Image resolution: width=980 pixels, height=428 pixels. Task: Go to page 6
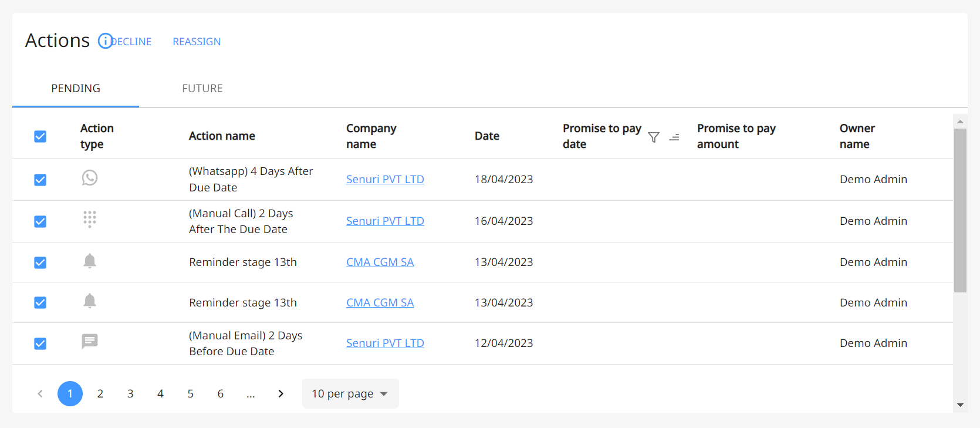(x=221, y=393)
